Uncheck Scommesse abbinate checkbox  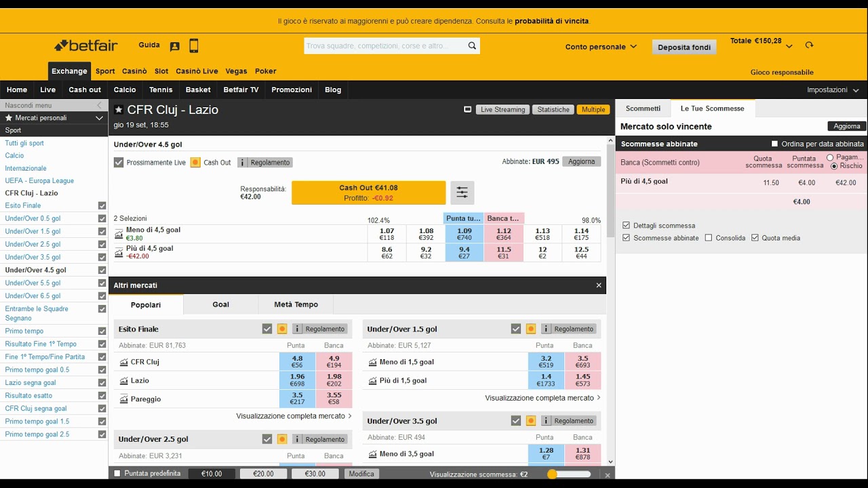point(626,238)
